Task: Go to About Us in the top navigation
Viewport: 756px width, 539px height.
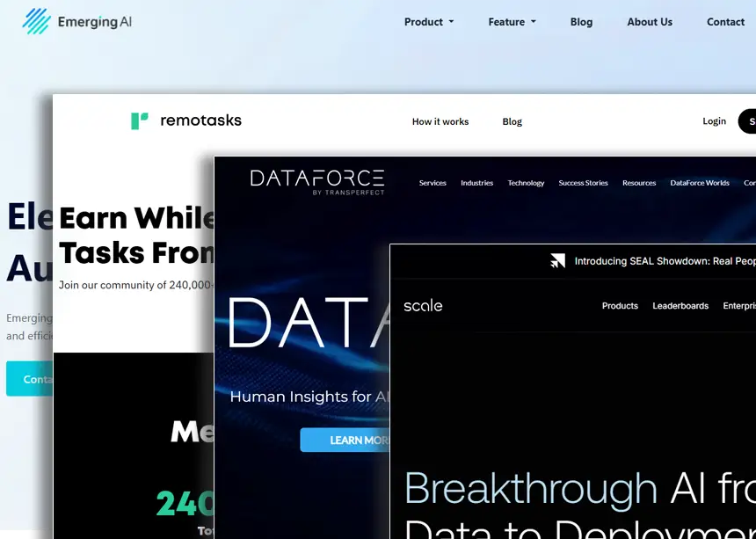Action: 650,22
